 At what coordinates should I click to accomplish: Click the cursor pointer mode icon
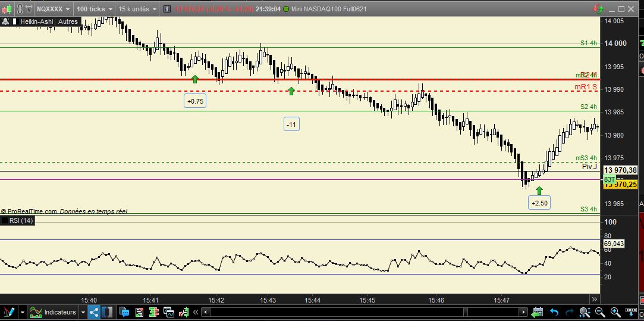(29, 9)
